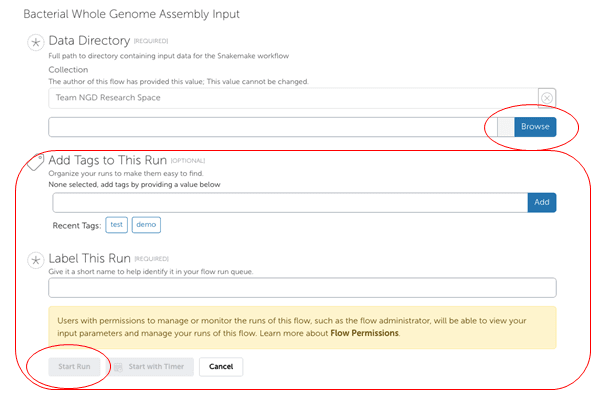Click the calendar timer icon
598x403 pixels.
tap(118, 367)
